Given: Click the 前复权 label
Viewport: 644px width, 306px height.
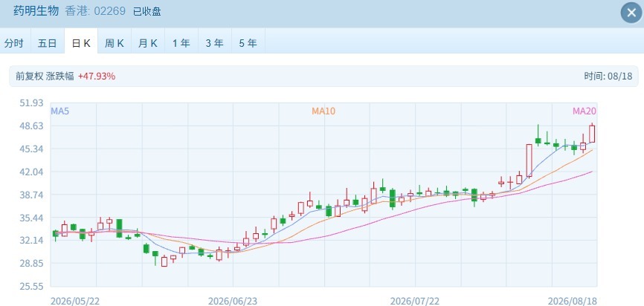Looking at the screenshot, I should pos(29,76).
